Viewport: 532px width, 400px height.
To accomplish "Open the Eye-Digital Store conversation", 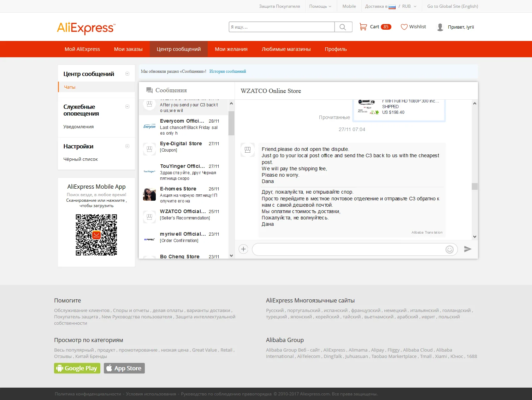I will (184, 149).
